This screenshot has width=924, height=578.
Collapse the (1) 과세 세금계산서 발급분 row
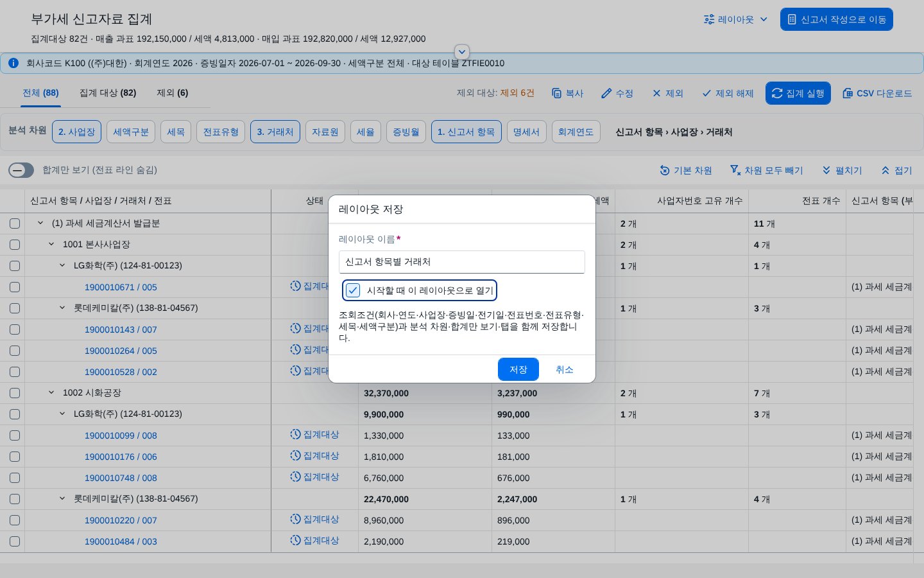click(40, 223)
